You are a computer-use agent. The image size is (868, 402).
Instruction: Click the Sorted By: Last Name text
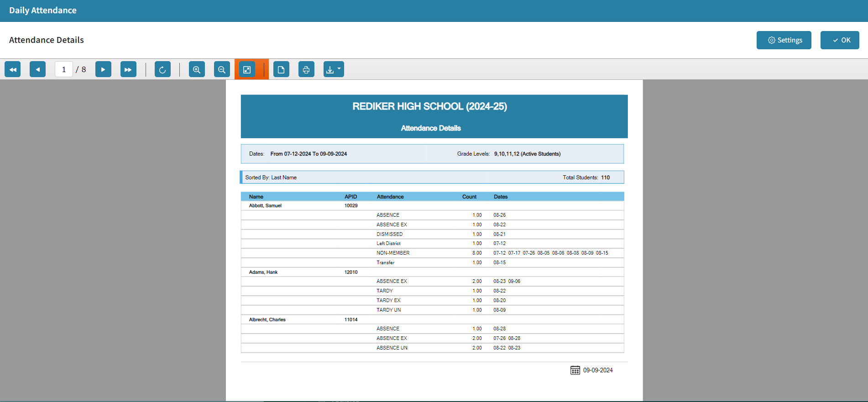coord(271,178)
